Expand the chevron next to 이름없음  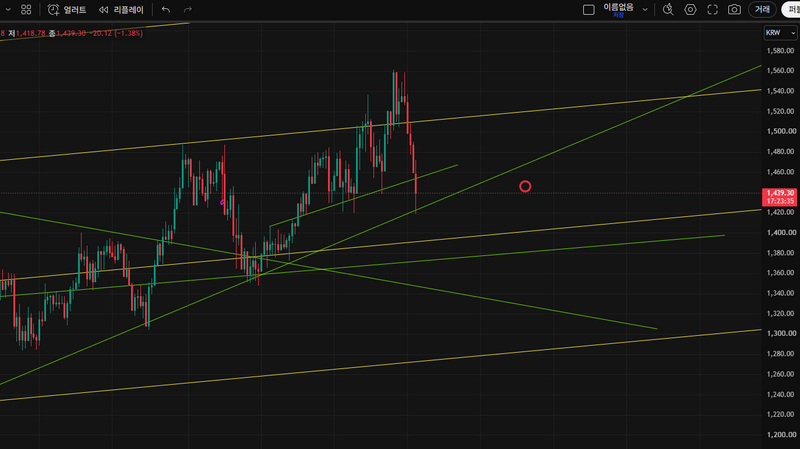click(645, 10)
